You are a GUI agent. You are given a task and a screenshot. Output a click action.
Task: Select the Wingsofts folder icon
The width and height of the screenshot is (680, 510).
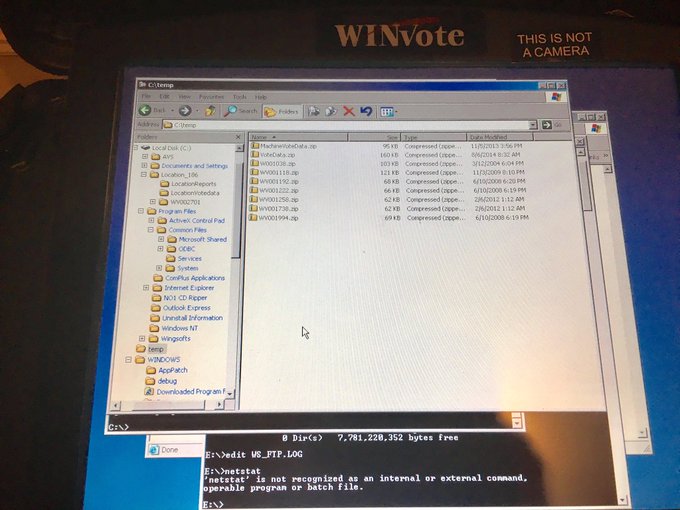tap(153, 339)
